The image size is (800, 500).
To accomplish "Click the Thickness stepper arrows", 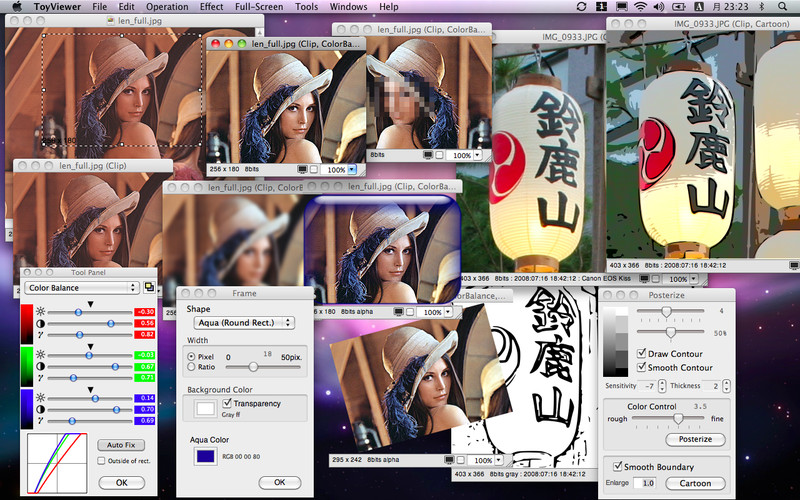I will coord(727,386).
